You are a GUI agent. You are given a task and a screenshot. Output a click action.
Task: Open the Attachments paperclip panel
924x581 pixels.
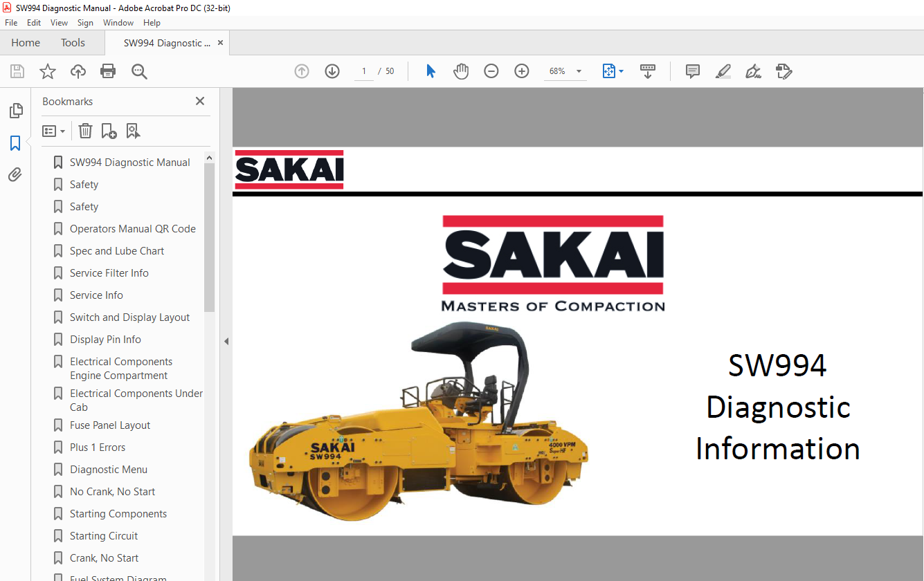(15, 175)
